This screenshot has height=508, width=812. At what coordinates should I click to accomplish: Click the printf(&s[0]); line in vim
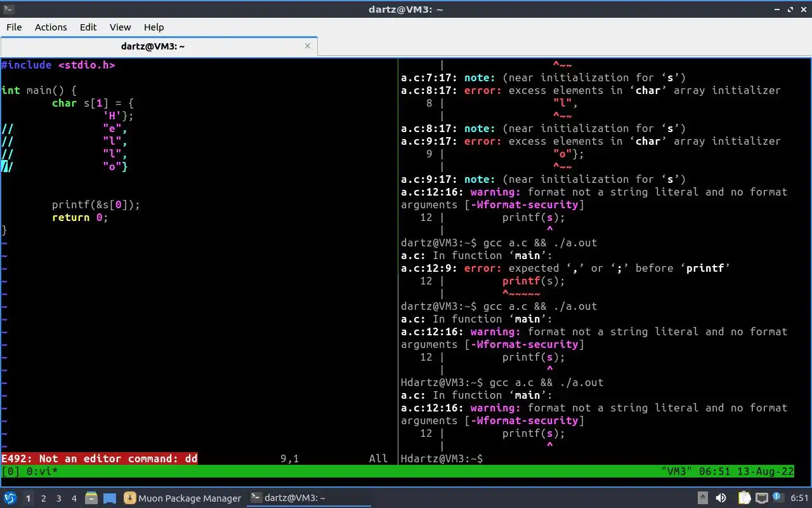96,204
